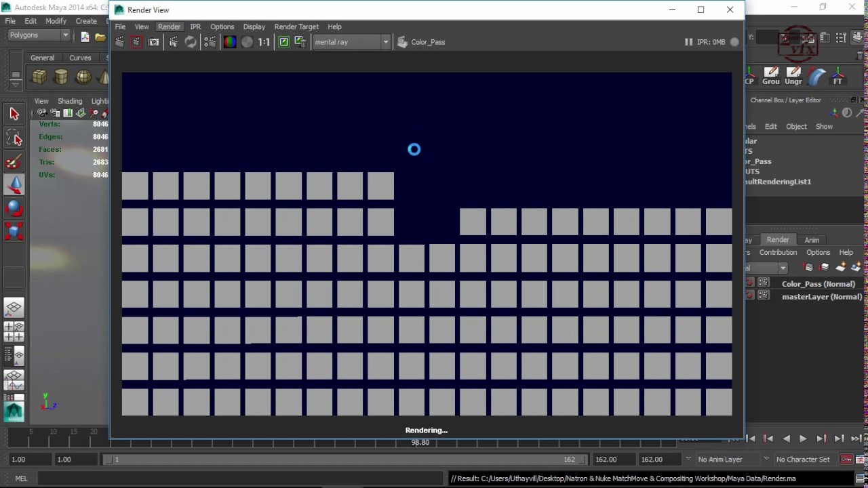Open the File menu in Render View
Screen dimensions: 868x488
tap(120, 26)
